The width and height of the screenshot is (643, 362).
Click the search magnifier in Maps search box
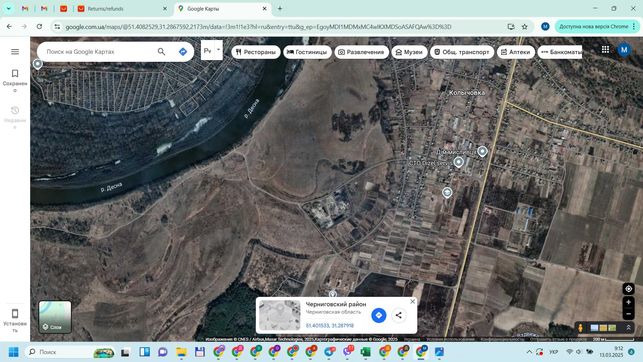(x=161, y=52)
